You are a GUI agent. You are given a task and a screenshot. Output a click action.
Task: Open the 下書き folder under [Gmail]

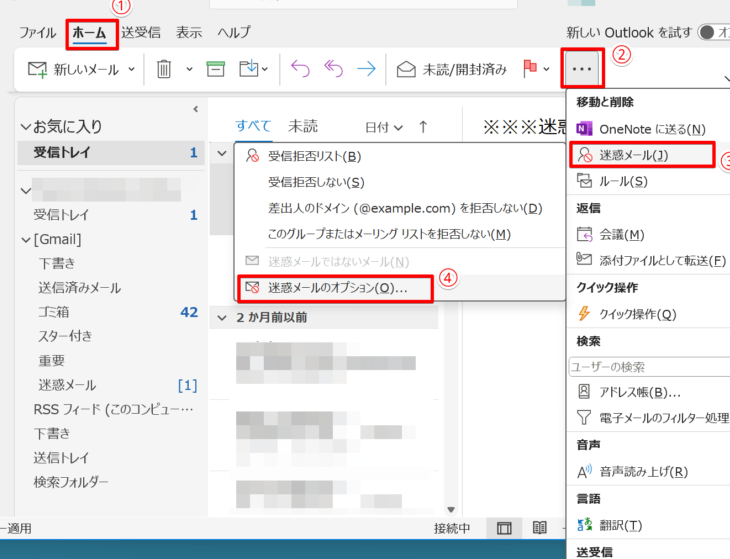tap(57, 263)
